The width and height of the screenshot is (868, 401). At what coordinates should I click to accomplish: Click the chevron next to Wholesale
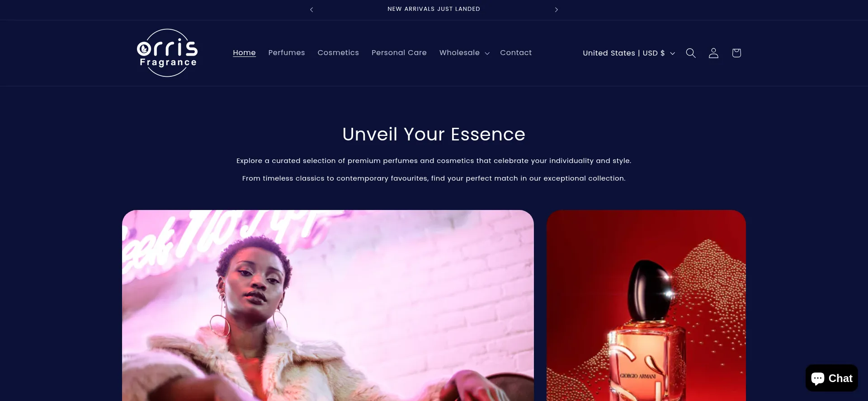[x=487, y=53]
